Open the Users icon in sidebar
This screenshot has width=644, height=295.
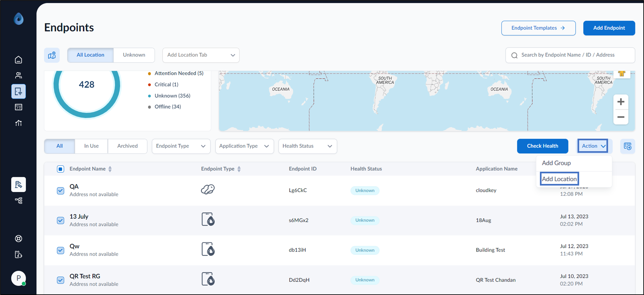coord(19,75)
